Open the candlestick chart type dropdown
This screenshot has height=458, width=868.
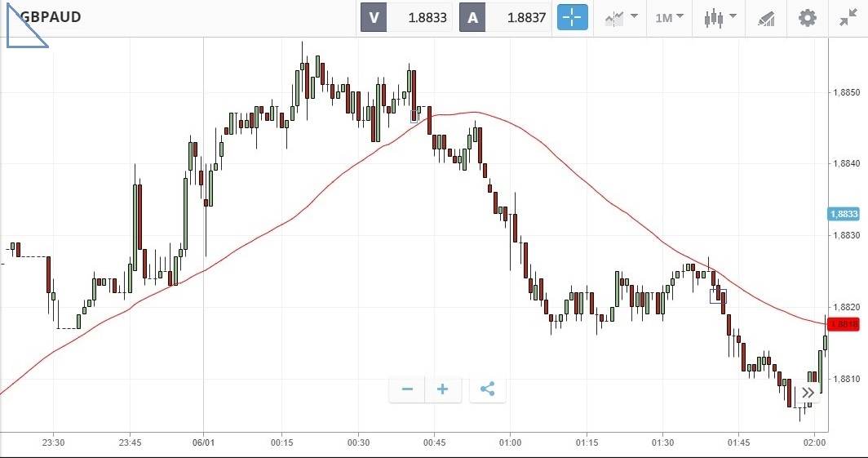[720, 17]
